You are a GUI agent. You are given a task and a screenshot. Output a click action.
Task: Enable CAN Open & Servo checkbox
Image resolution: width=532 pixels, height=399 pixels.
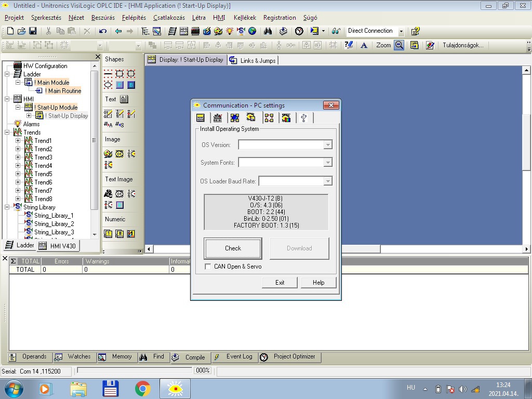point(208,267)
